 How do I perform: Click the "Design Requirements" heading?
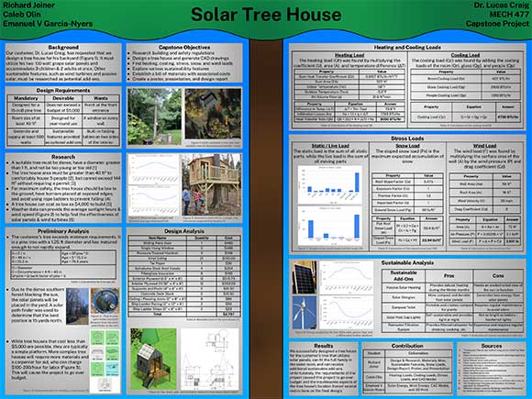63,90
